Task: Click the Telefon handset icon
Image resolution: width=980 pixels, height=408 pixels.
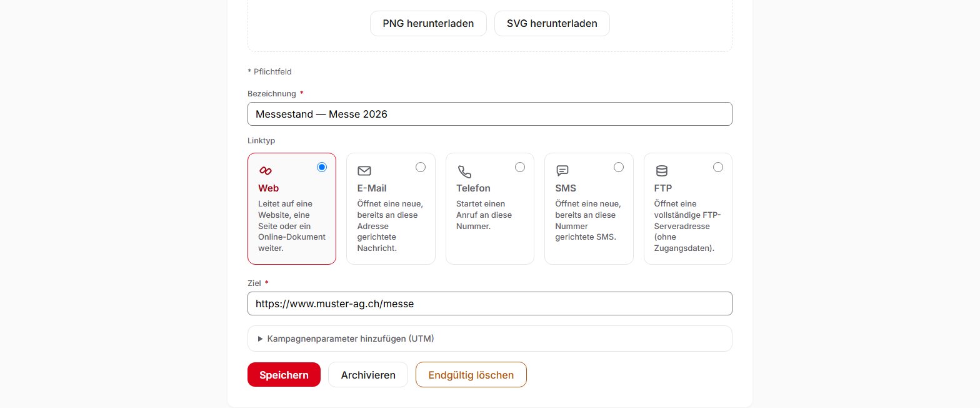Action: 464,171
